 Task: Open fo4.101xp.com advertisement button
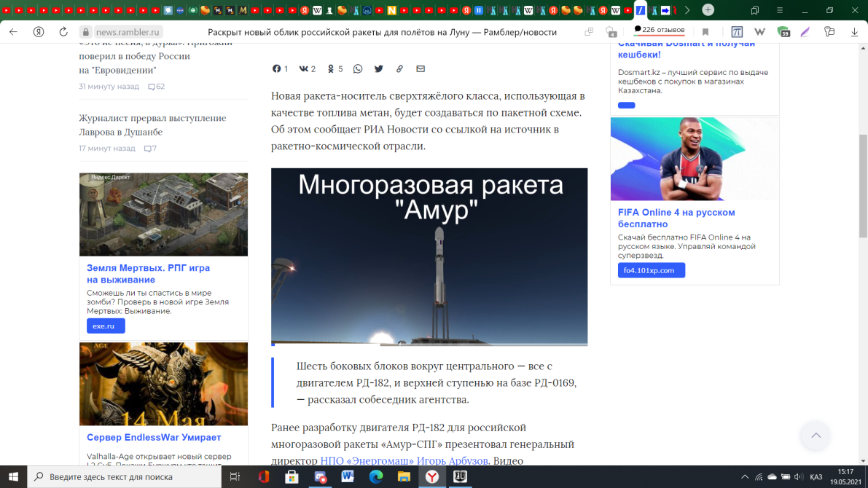point(651,270)
